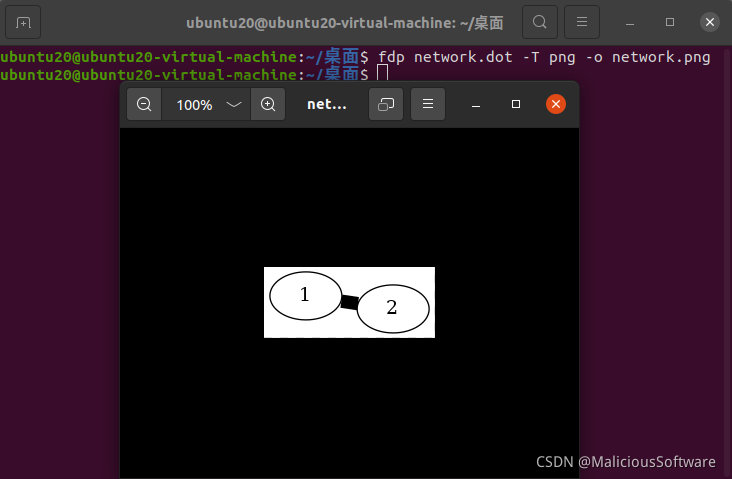Minimize the image viewer window

pos(476,105)
